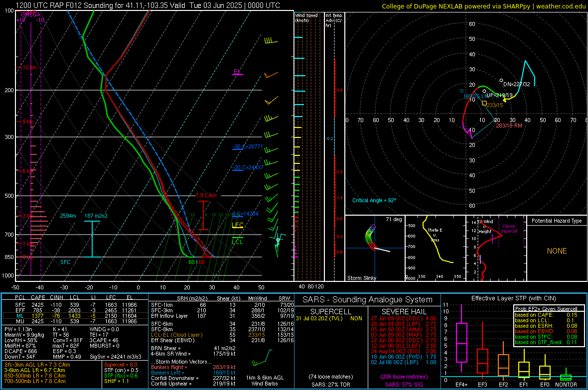
Task: Click the 3-6km AGL LR = 6.7 C/km line
Action: pos(35,370)
